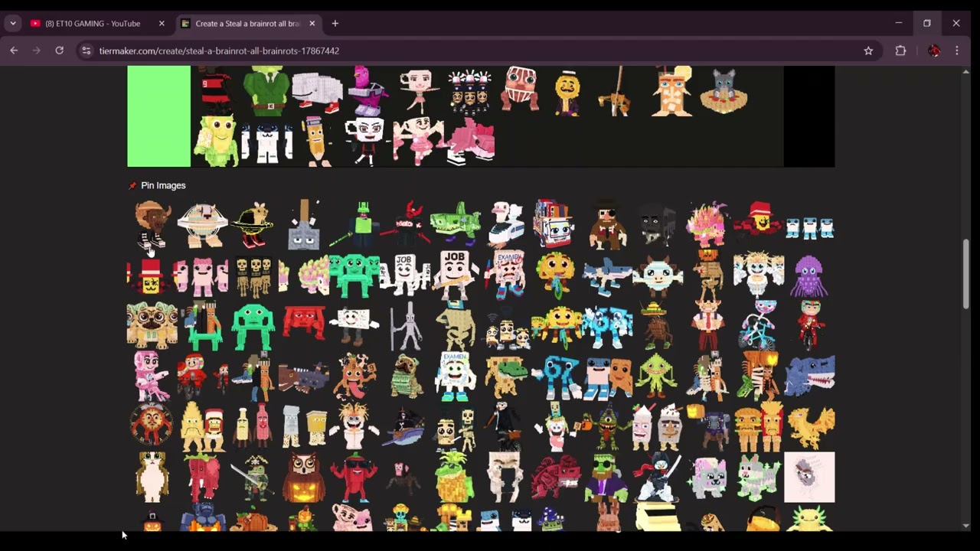This screenshot has height=551, width=980.
Task: Pick the green shark airplane image
Action: click(456, 223)
